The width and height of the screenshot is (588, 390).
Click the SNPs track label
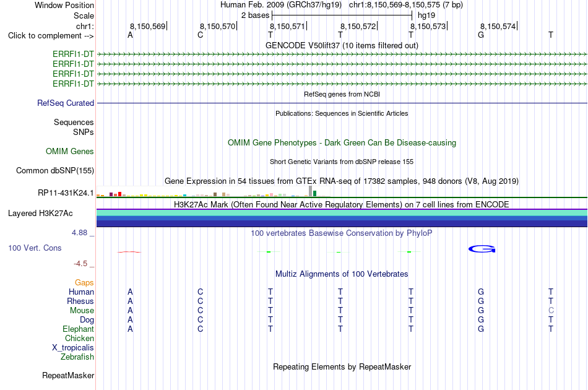click(x=84, y=132)
